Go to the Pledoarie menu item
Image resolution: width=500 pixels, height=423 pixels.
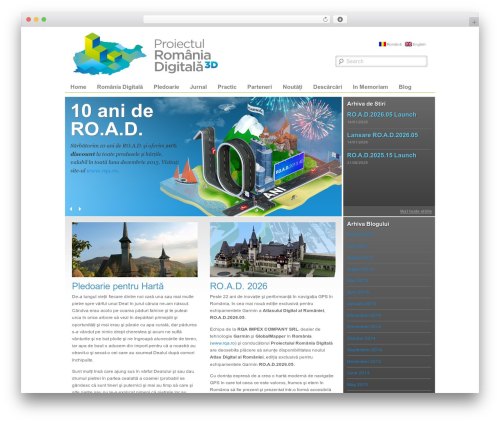(166, 87)
